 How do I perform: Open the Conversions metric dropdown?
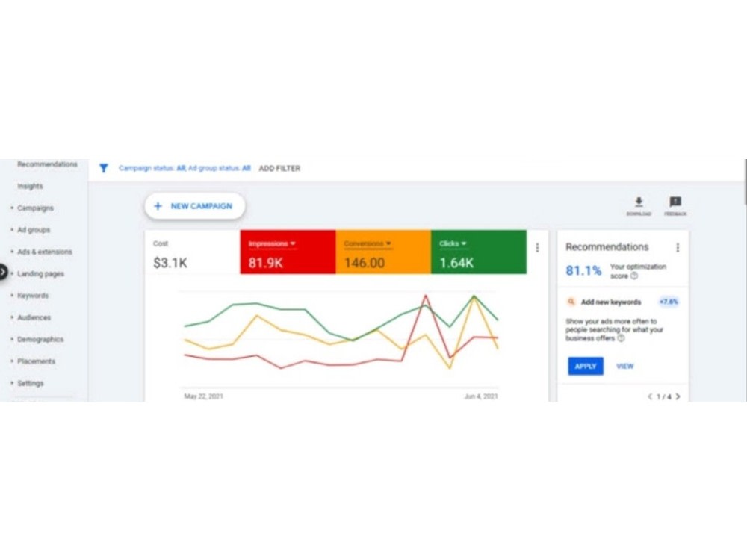click(x=368, y=244)
